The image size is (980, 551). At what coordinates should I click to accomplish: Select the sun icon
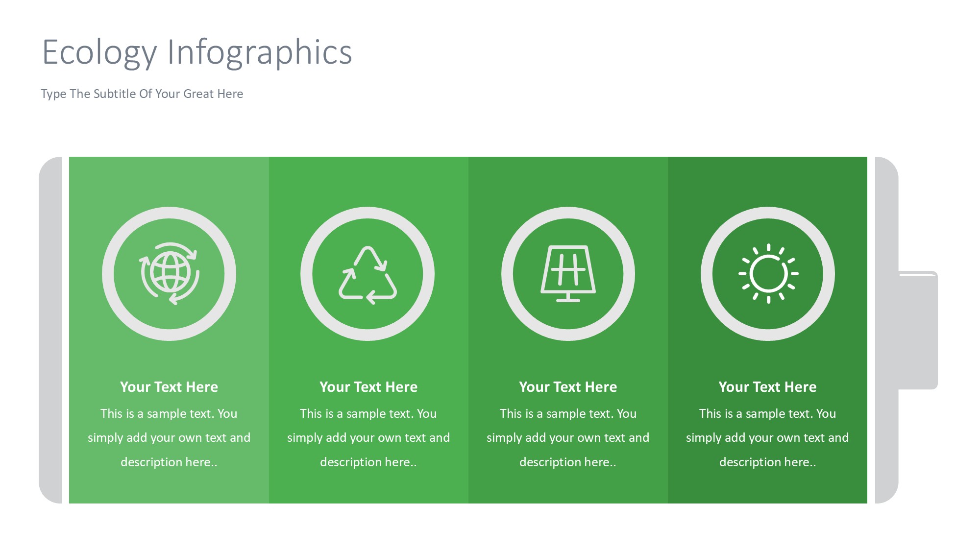[x=768, y=273]
